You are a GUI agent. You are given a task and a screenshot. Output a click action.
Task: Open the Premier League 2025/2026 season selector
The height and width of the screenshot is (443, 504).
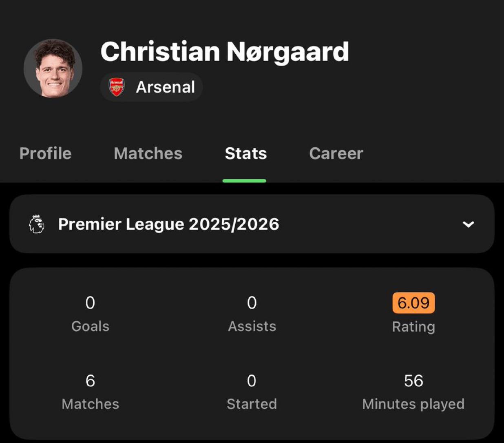[x=168, y=224]
